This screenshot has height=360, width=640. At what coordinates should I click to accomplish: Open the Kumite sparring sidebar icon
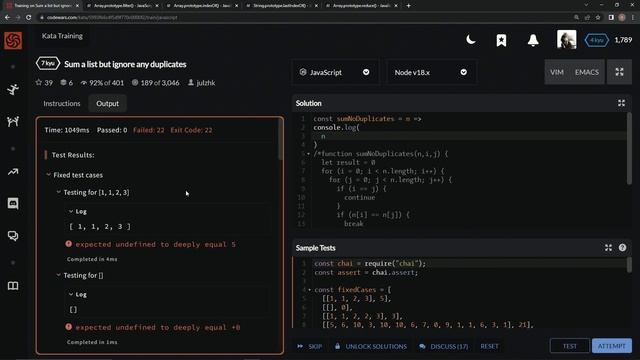coord(13,122)
